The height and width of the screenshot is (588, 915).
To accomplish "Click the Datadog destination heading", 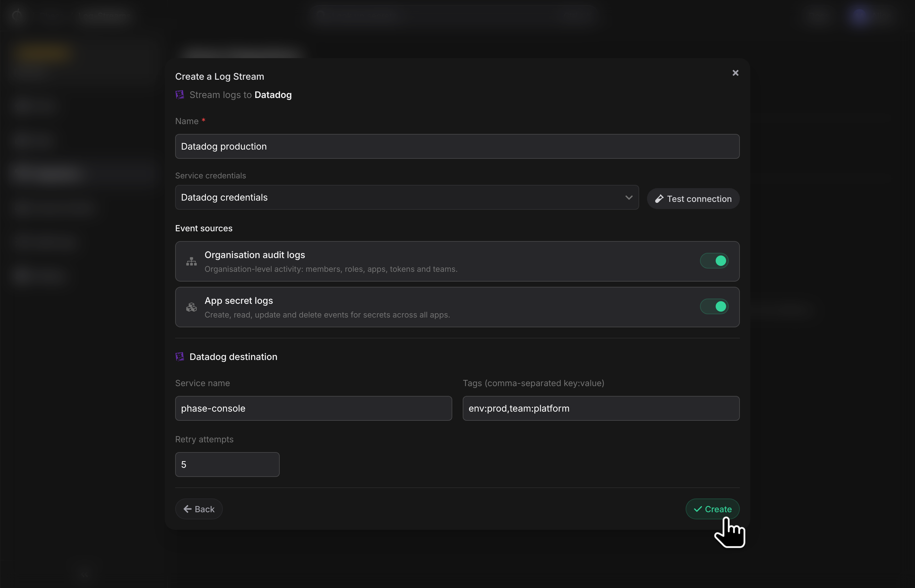I will tap(233, 357).
